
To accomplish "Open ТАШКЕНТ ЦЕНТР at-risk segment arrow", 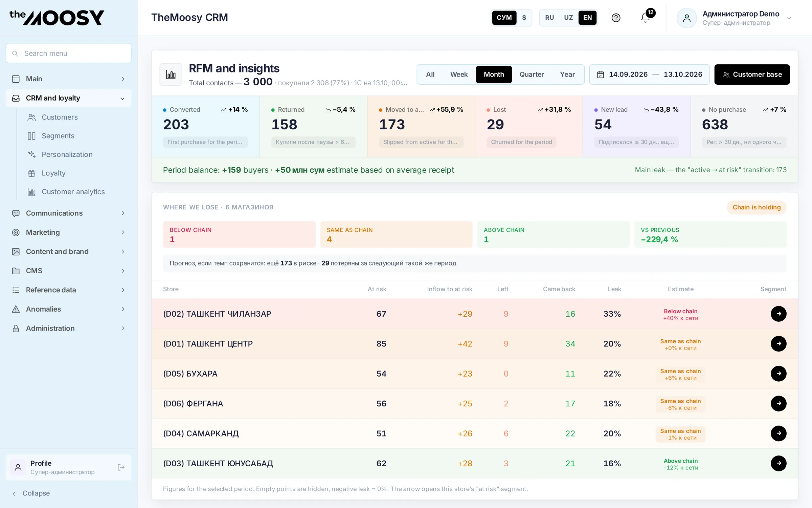I will click(x=779, y=343).
